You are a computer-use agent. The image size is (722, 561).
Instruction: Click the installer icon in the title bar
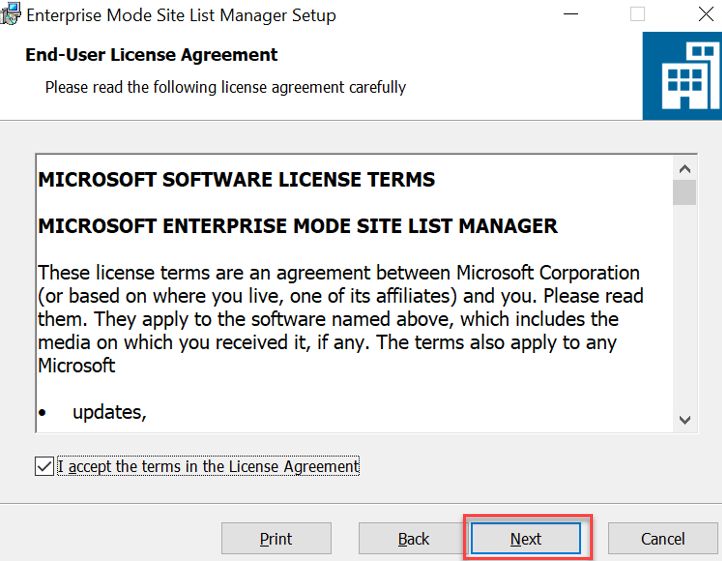(x=10, y=13)
